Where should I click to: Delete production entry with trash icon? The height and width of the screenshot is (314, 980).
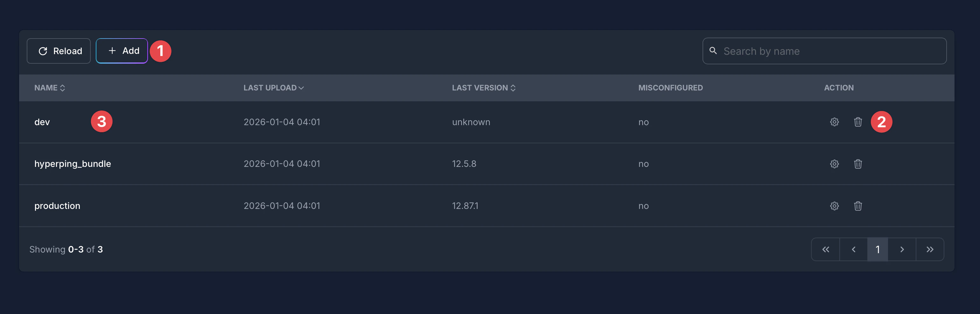(857, 206)
